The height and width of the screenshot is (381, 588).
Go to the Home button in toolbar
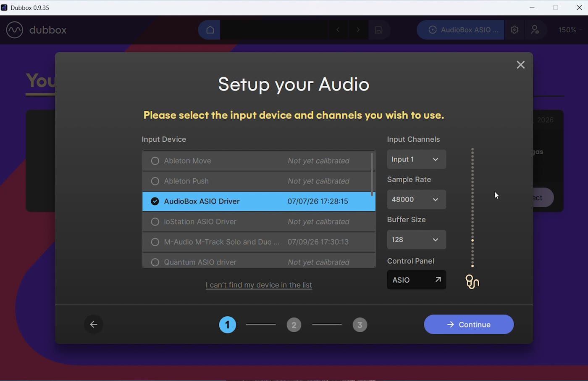click(210, 30)
